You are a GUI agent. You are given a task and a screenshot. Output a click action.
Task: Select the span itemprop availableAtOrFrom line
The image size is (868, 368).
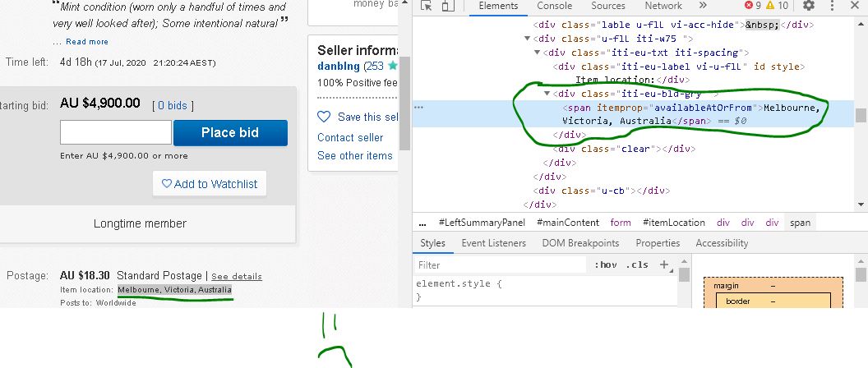pyautogui.click(x=634, y=114)
